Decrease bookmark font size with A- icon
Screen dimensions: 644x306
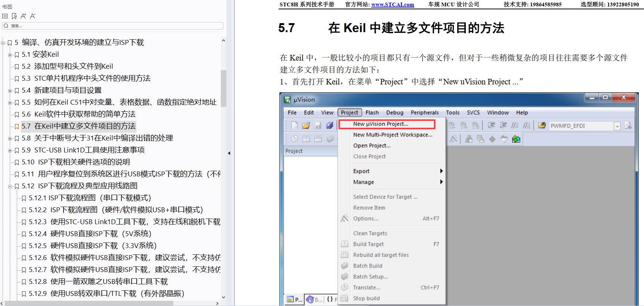point(32,16)
